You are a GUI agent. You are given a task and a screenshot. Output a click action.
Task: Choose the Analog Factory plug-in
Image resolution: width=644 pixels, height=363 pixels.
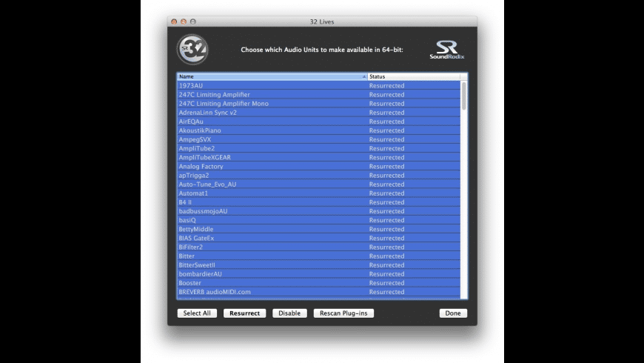pos(319,167)
